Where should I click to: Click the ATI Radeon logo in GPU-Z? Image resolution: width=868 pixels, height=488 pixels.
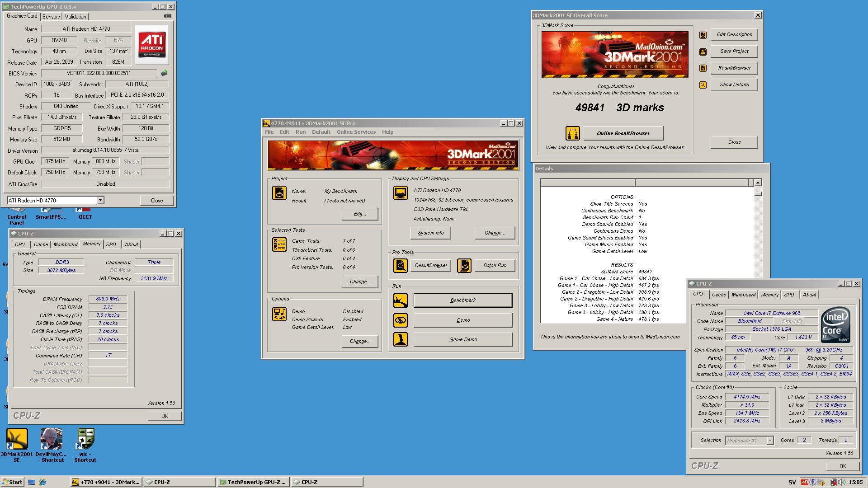click(x=152, y=44)
